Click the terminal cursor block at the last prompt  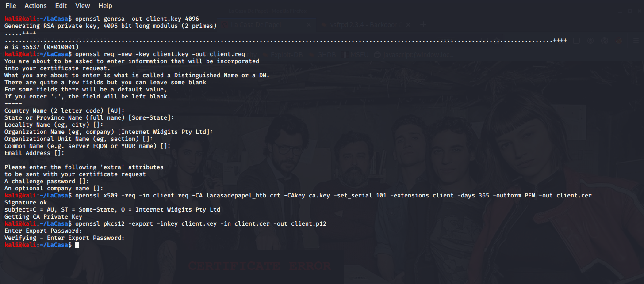point(77,245)
